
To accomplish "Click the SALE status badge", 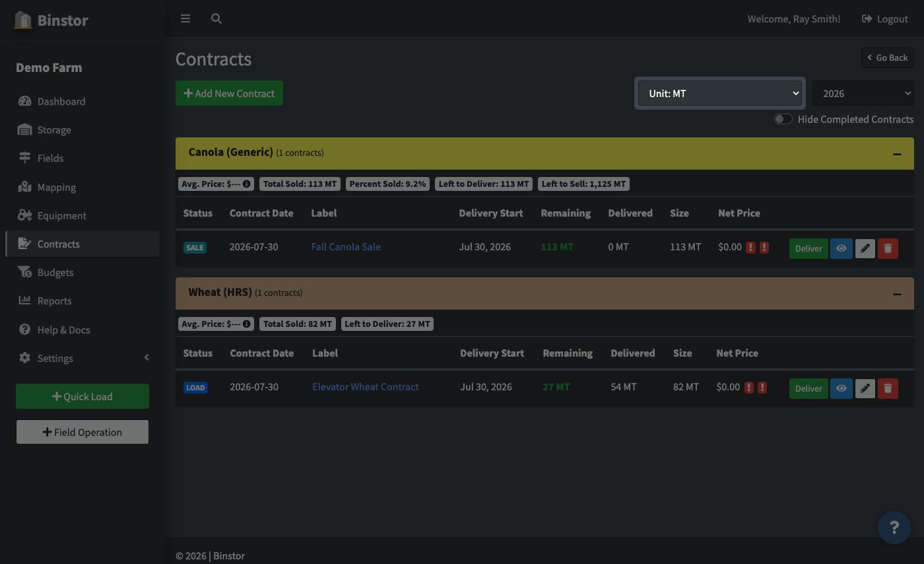I will coord(195,247).
